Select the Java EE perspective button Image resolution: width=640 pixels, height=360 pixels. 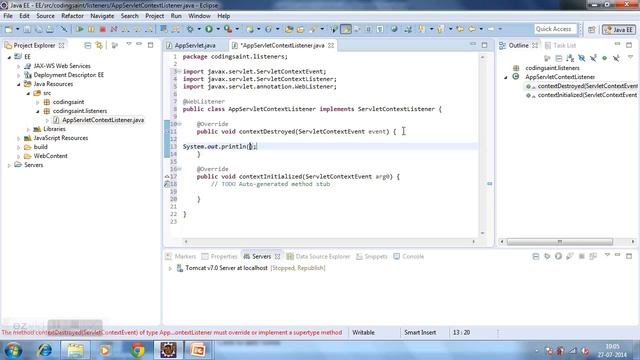tap(619, 29)
